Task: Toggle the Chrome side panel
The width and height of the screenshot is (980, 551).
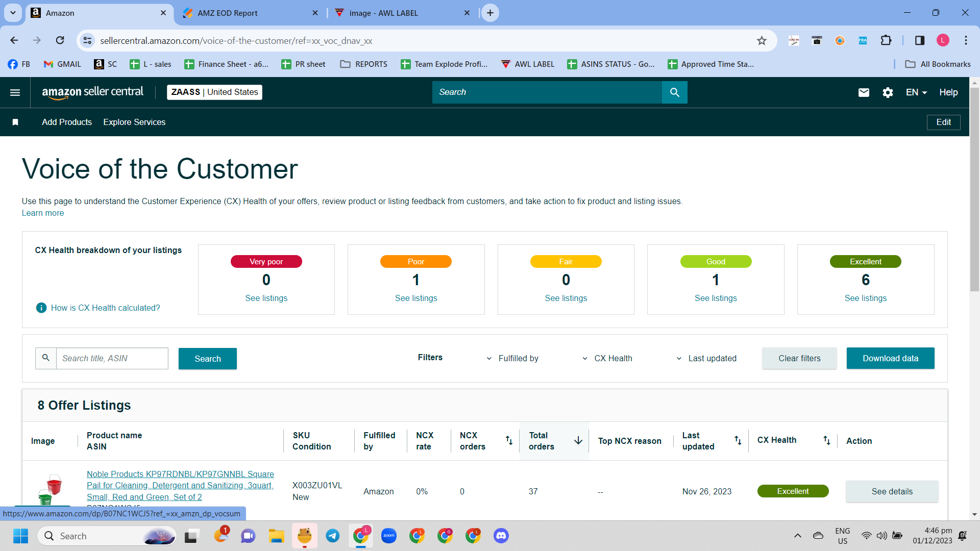Action: 920,40
